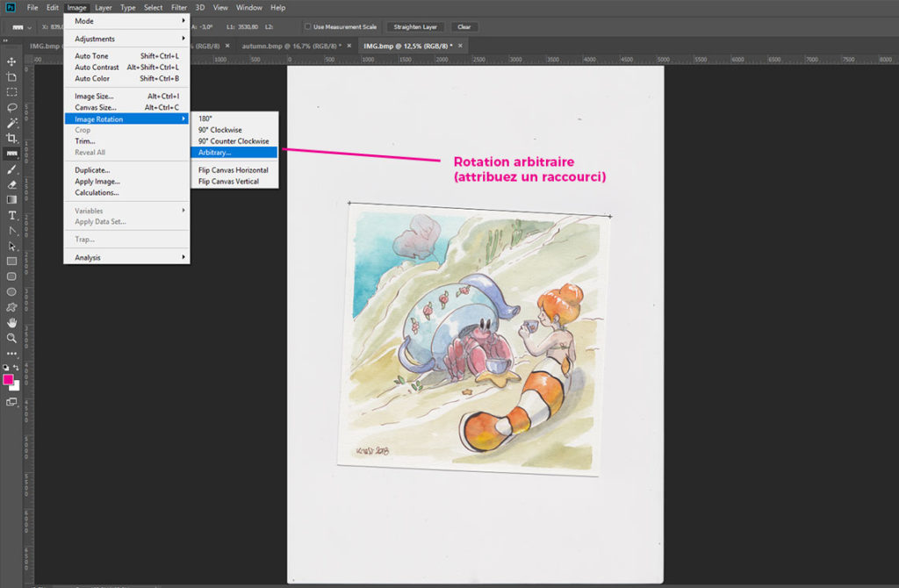Viewport: 899px width, 588px height.
Task: Click Trim menu entry
Action: point(126,141)
